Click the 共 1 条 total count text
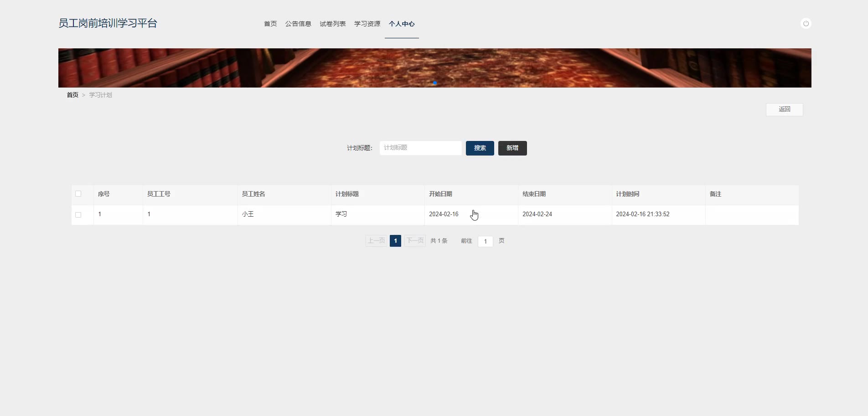 (x=439, y=241)
